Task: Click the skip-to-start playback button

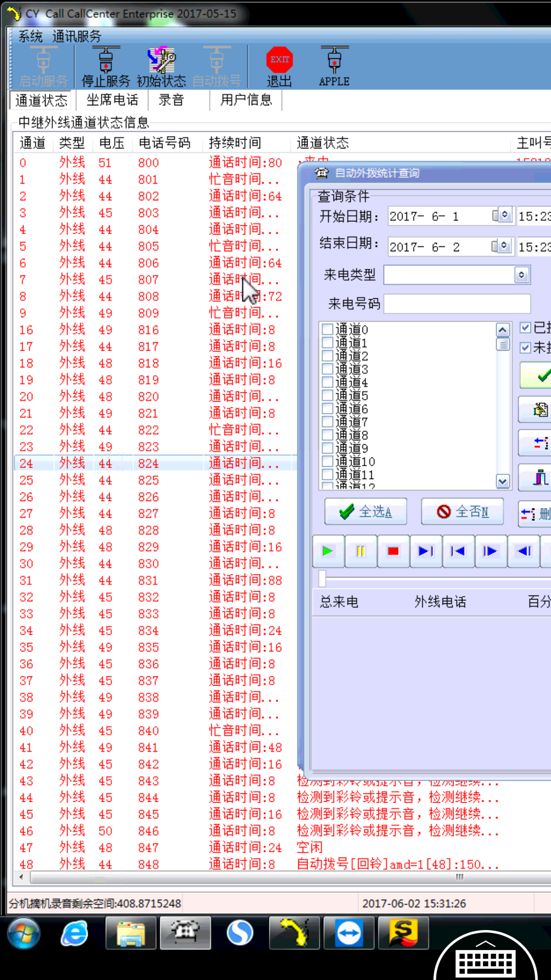Action: 458,551
